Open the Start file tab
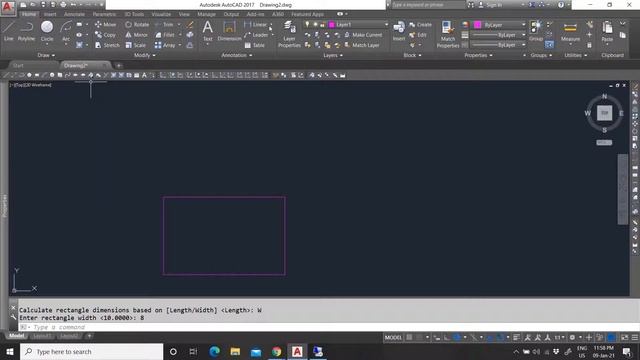 18,65
